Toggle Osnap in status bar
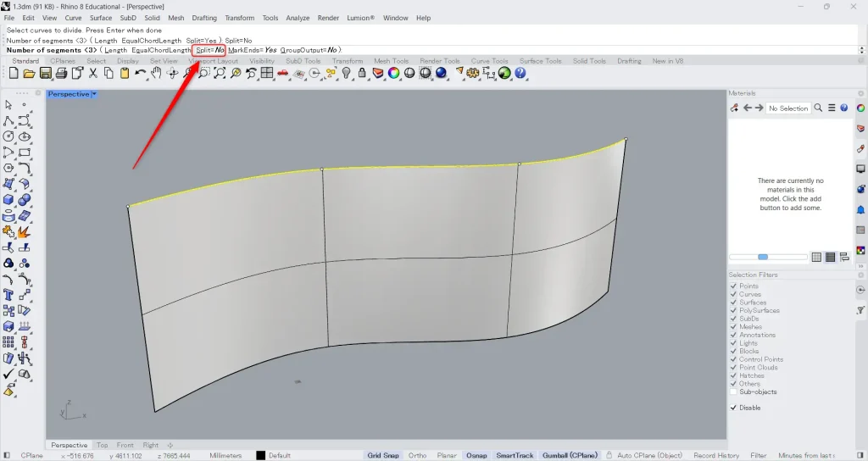The height and width of the screenshot is (461, 868). pos(476,455)
